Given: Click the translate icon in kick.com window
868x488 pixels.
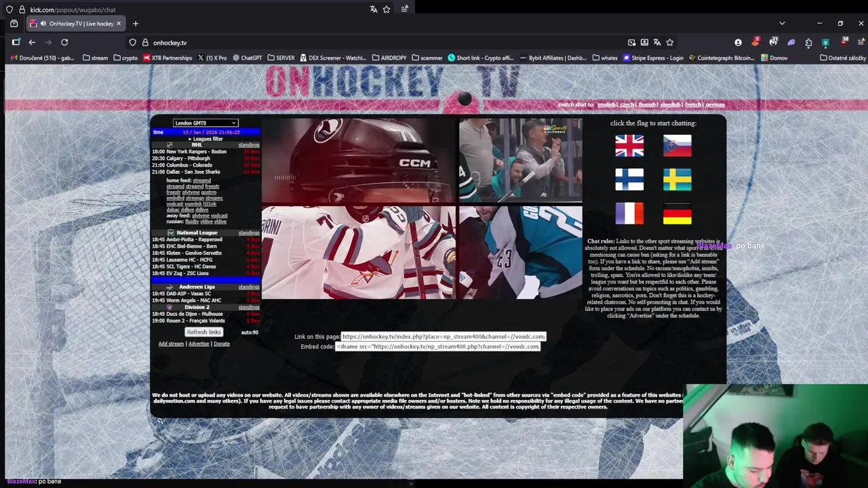Looking at the screenshot, I should pos(374,9).
